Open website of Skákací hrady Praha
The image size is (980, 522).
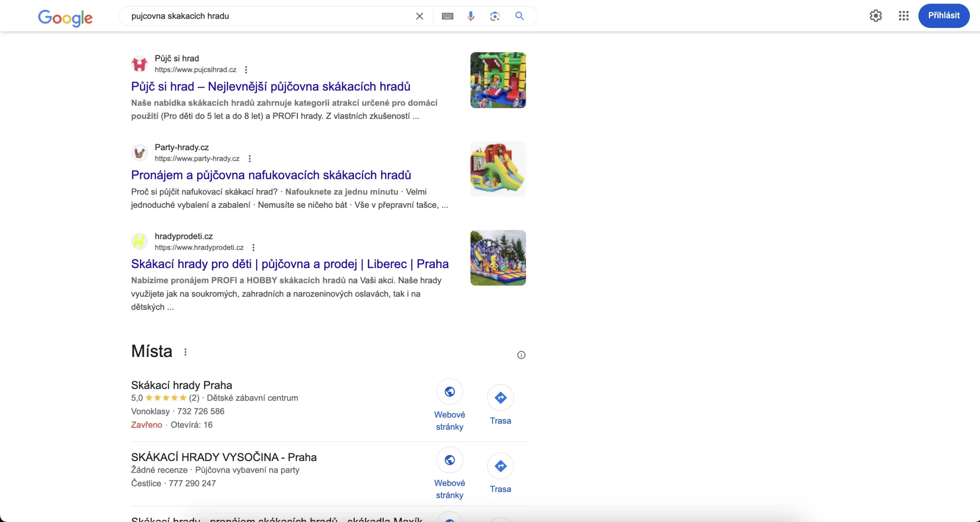click(x=449, y=392)
